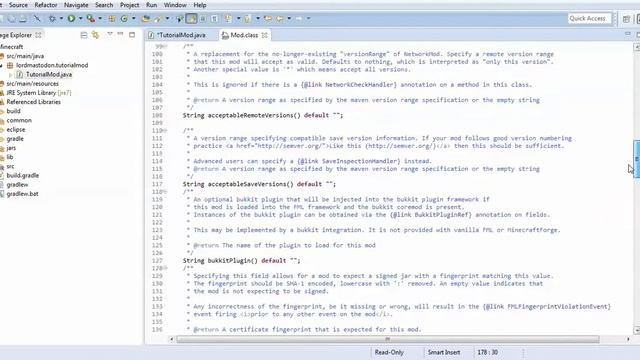Click the editor horizontal scrollbar right arrow
Image resolution: width=640 pixels, height=360 pixels.
[x=628, y=339]
